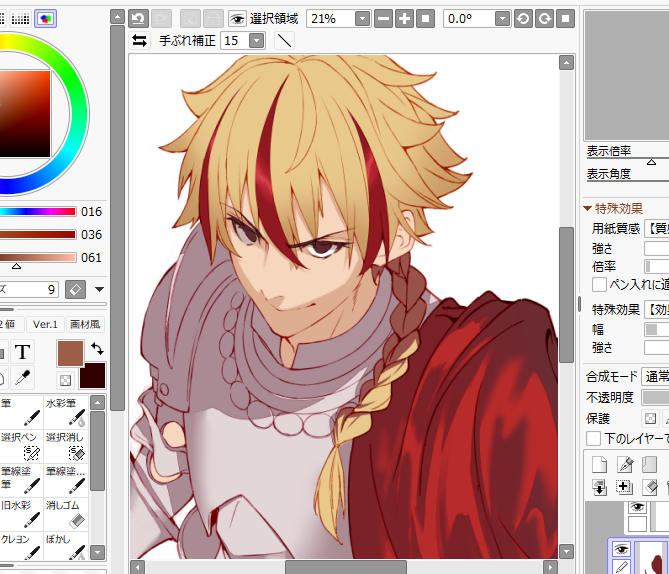Select the 選択消し selection eraser tool
669x574 pixels.
pyautogui.click(x=66, y=446)
